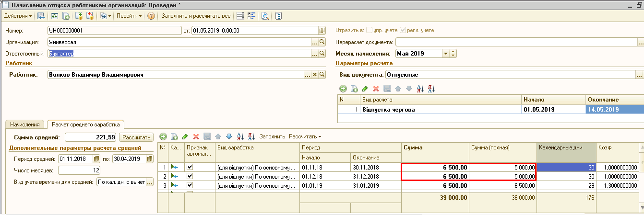Open Месяц начисления dropdown arrow
Image resolution: width=644 pixels, height=215 pixels.
coord(445,54)
